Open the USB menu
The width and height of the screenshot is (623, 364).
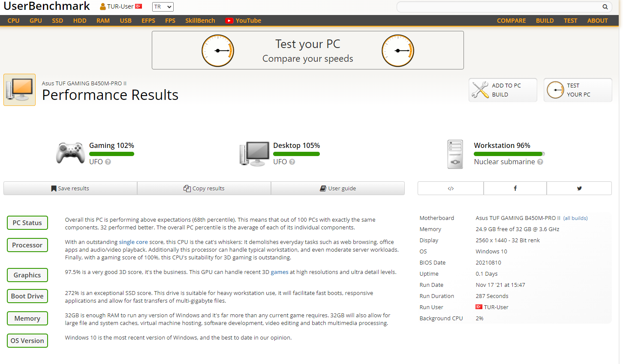click(126, 21)
